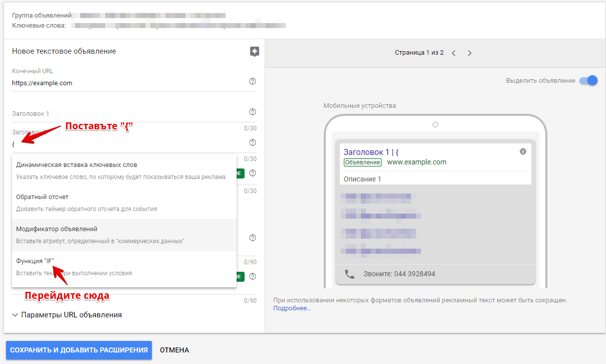This screenshot has height=364, width=606.
Task: Click the Страница 1 из 2 label
Action: 419,53
